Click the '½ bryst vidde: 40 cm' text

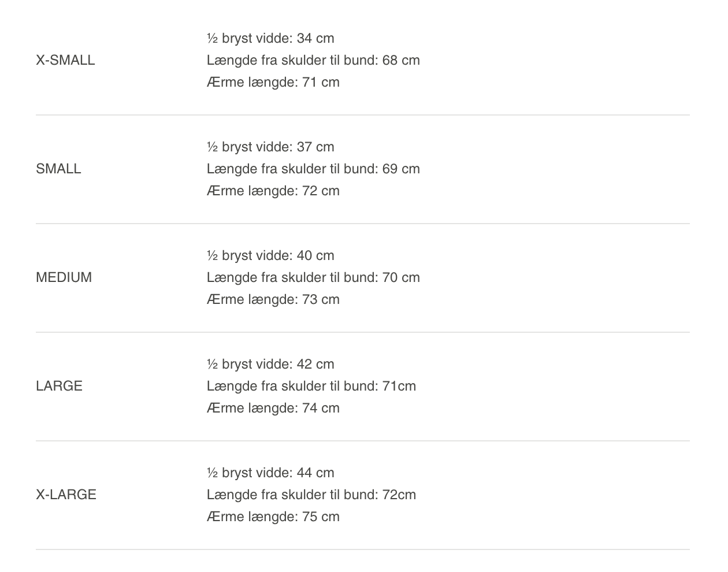tap(270, 255)
